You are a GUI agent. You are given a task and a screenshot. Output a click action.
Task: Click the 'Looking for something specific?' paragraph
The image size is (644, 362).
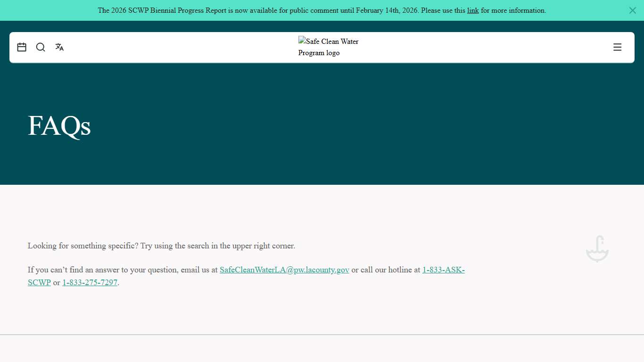coord(161,246)
